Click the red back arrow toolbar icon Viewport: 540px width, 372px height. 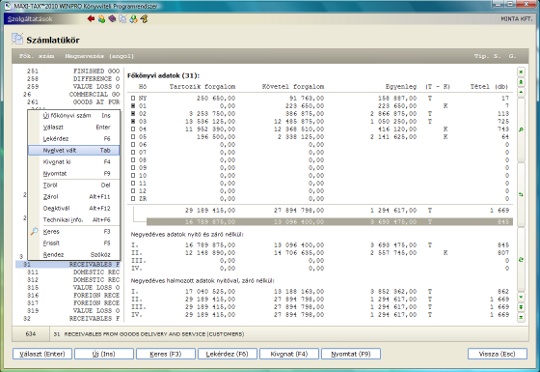(91, 19)
